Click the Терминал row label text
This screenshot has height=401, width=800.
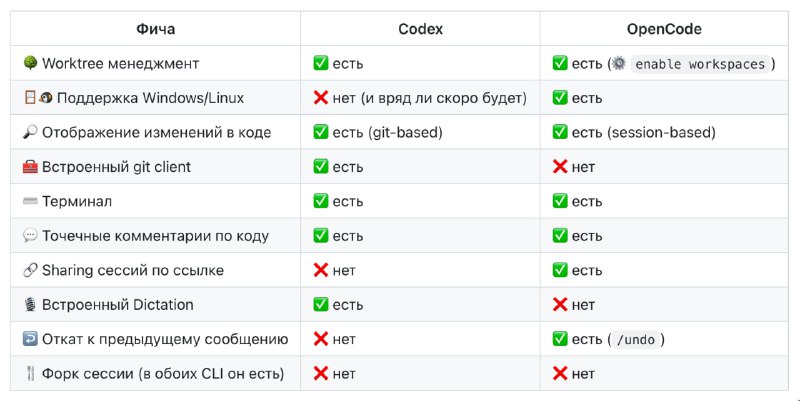(77, 202)
